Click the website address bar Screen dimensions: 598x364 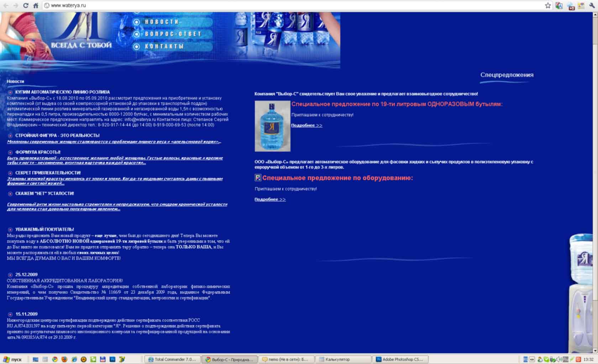[285, 5]
